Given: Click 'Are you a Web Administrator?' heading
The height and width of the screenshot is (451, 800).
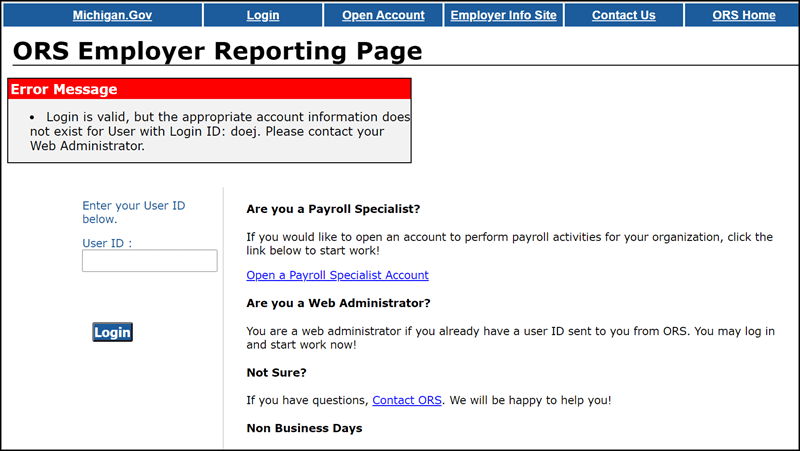Looking at the screenshot, I should click(338, 303).
